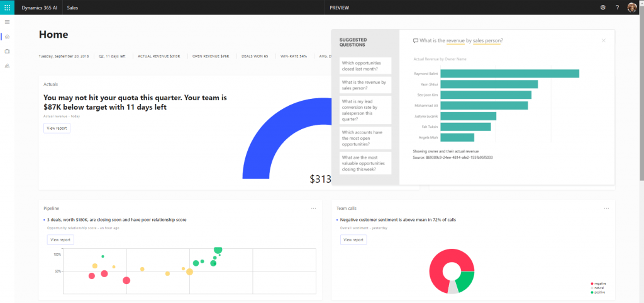644x303 pixels.
Task: Choose 'Which accounts have the most open opportunities?'
Action: pos(365,138)
